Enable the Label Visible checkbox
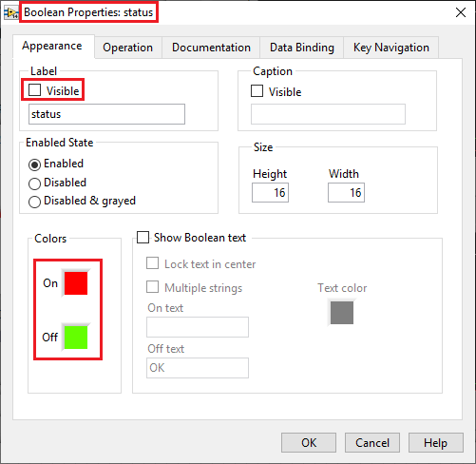Image resolution: width=476 pixels, height=464 pixels. point(35,90)
